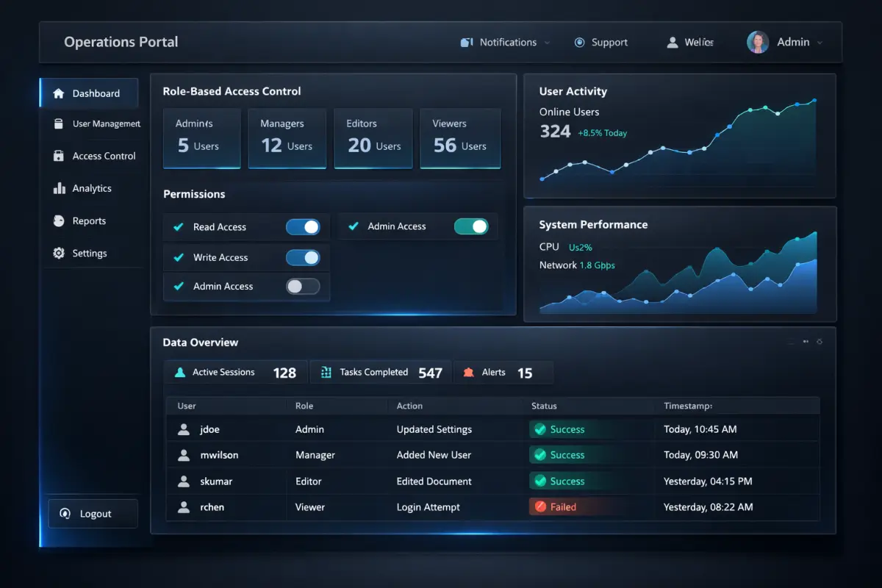Disable Read Access permission

coord(304,227)
